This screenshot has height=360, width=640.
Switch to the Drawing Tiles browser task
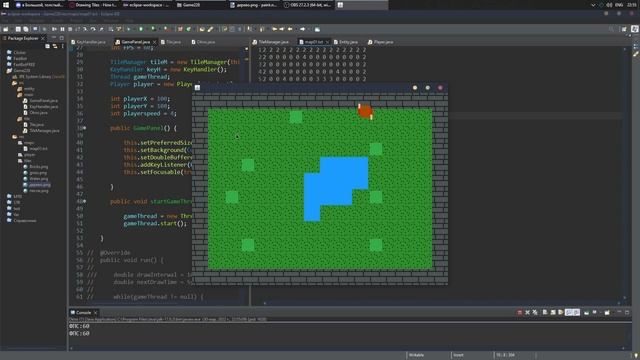tap(92, 5)
